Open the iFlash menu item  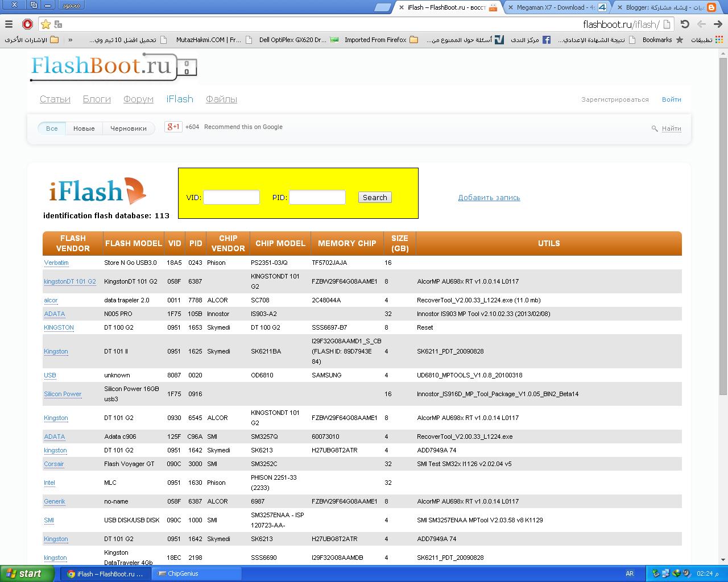point(180,99)
